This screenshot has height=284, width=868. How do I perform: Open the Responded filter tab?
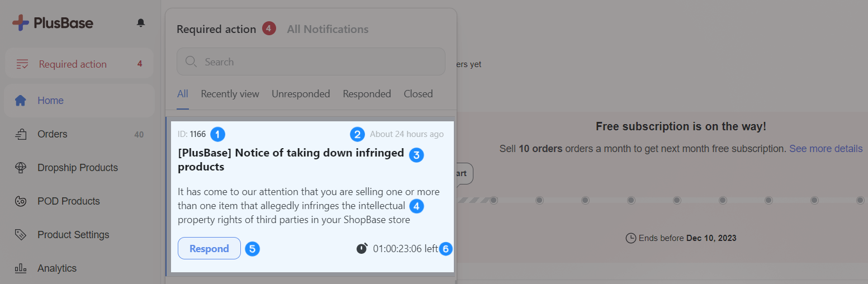pyautogui.click(x=367, y=94)
